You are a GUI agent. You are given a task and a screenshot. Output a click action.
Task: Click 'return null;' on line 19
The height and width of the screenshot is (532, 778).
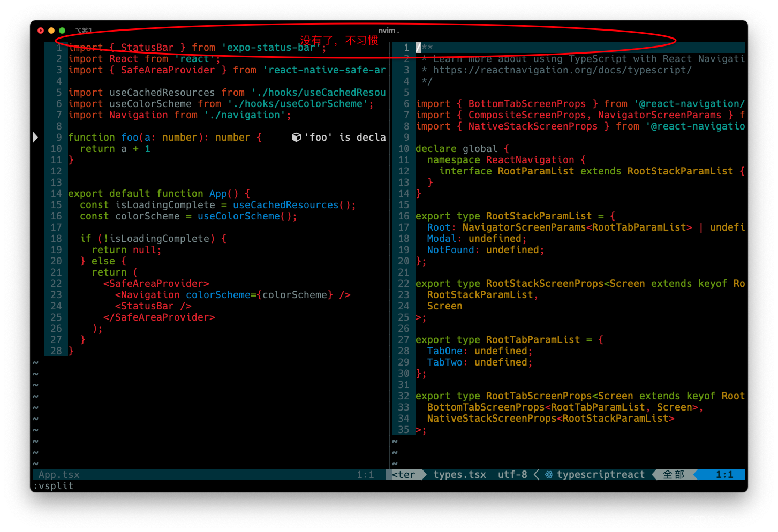pyautogui.click(x=126, y=250)
